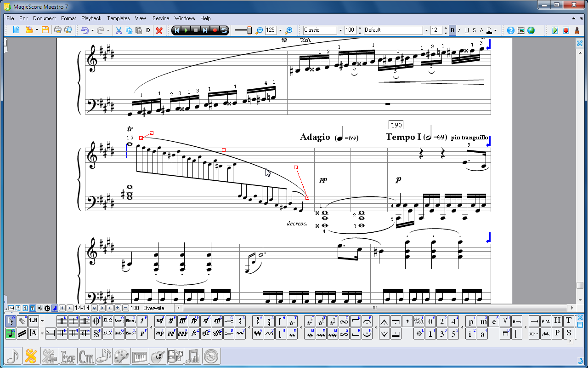Click the horizontal scrollbar below the score
Image resolution: width=588 pixels, height=368 pixels.
click(x=374, y=308)
